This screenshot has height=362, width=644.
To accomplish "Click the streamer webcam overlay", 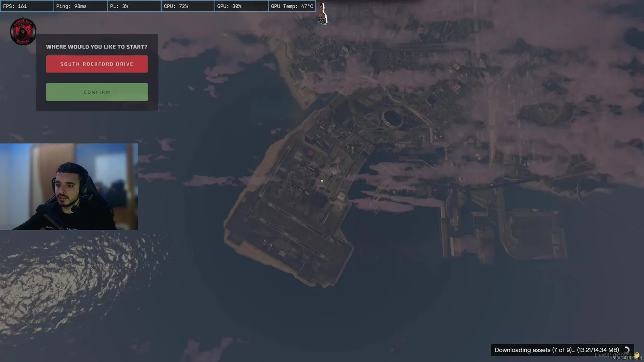I will pyautogui.click(x=69, y=187).
